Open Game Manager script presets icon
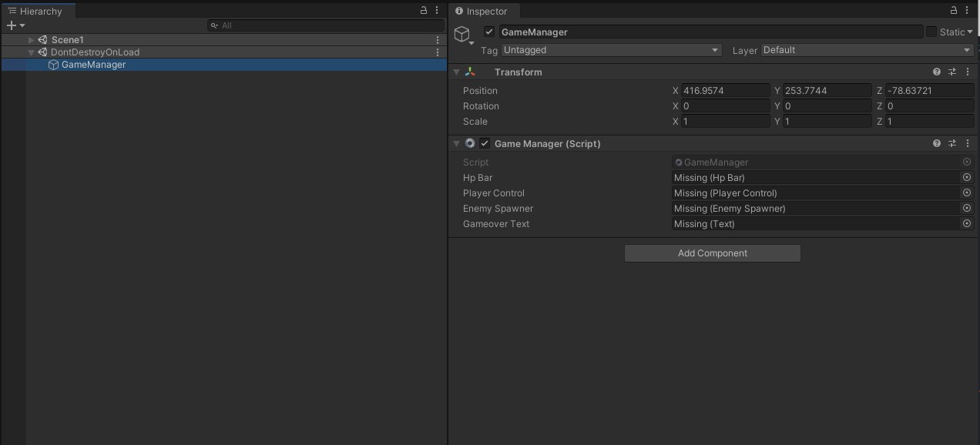Image resolution: width=980 pixels, height=445 pixels. (x=952, y=143)
